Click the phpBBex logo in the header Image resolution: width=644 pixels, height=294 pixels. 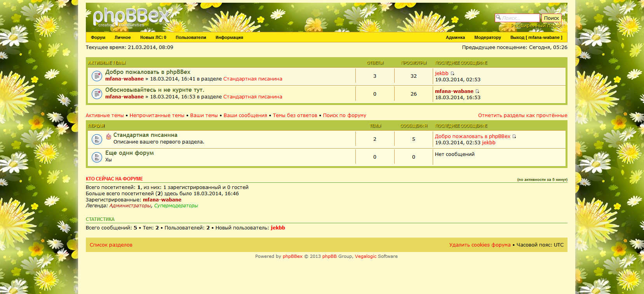coord(131,17)
